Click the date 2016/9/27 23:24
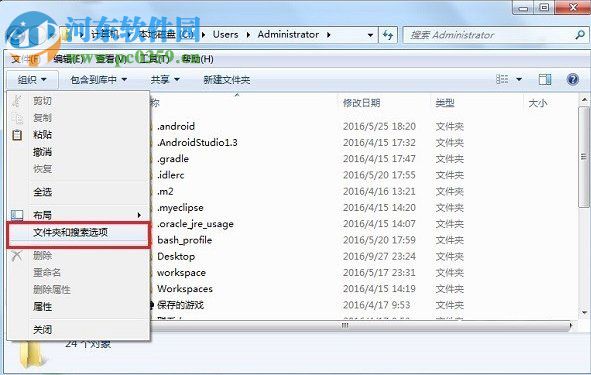Viewport: 591px width, 375px height. (x=379, y=256)
